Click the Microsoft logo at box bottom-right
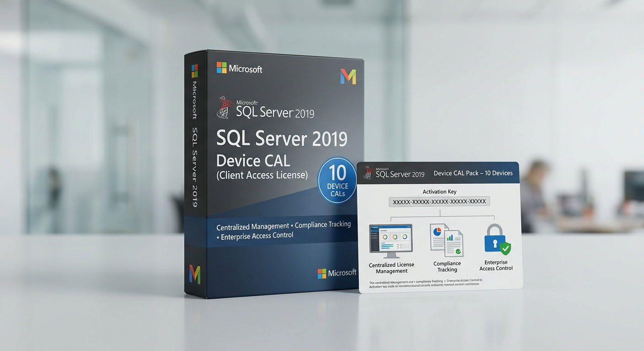 point(337,273)
